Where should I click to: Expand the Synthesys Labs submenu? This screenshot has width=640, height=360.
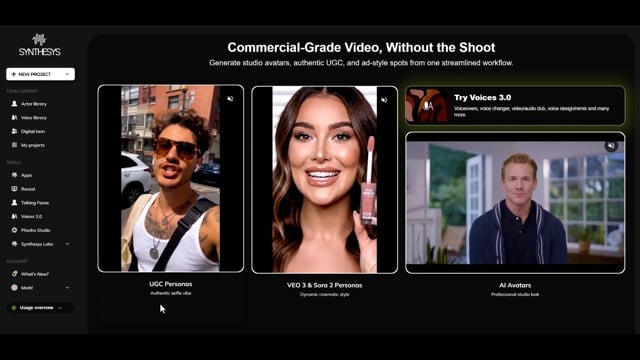click(x=67, y=244)
